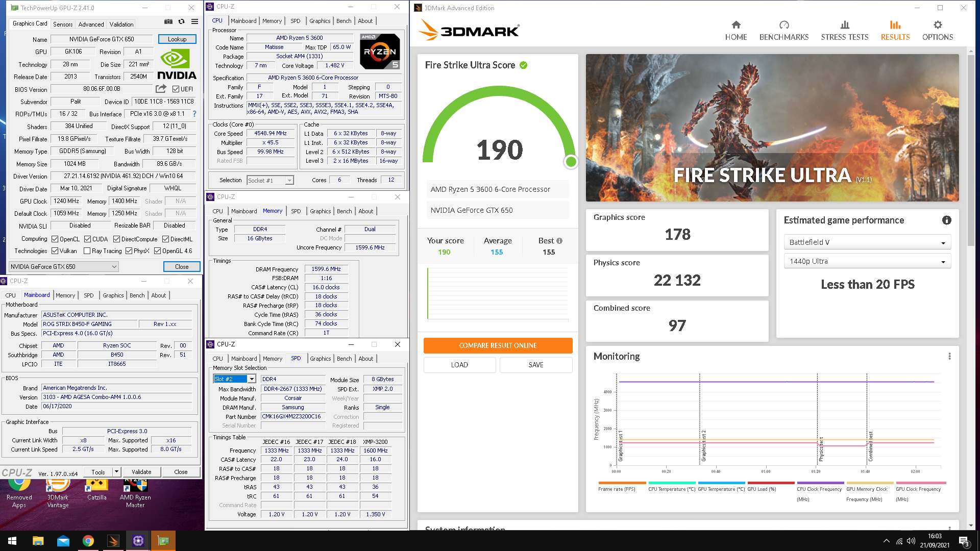Toggle the Vulkan checkbox
Viewport: 980px width, 551px height.
55,251
